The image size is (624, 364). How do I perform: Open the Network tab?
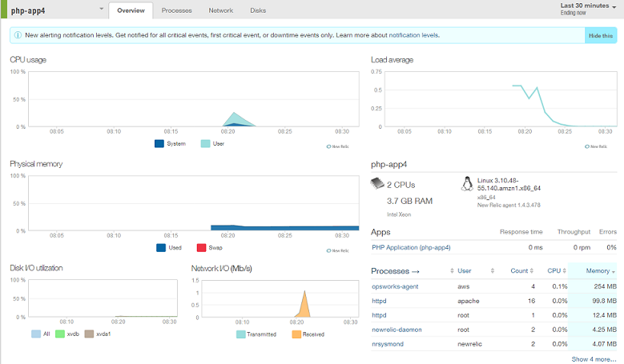pyautogui.click(x=221, y=10)
